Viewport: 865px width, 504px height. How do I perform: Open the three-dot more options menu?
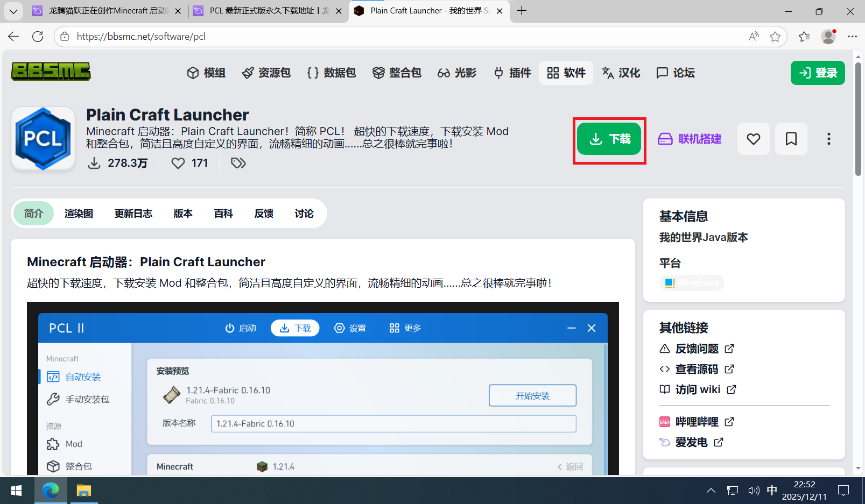(828, 139)
